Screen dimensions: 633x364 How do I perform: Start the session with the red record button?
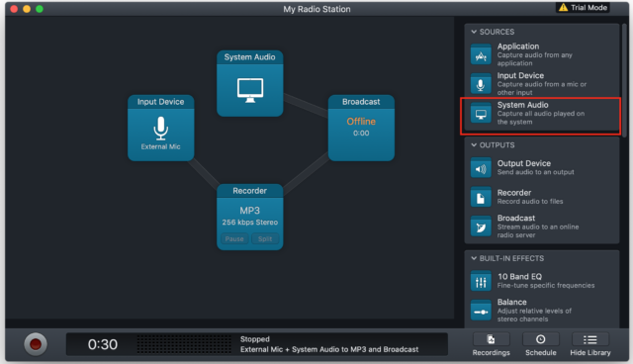36,344
